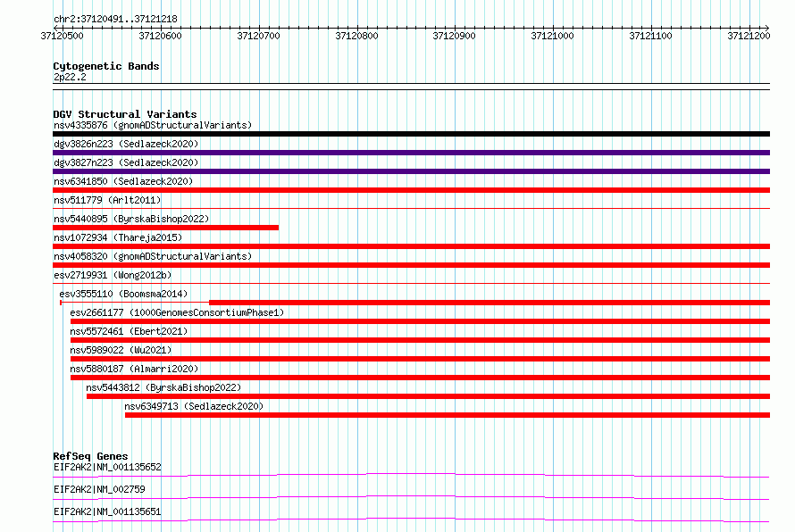Open the nsv5989022 (Wu2021) label
Viewport: 795px width, 532px height.
point(121,350)
